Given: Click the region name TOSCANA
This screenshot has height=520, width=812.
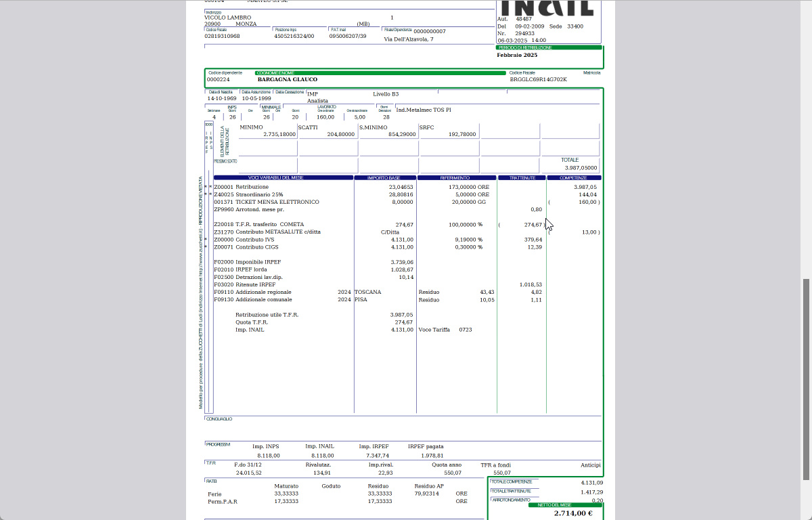Looking at the screenshot, I should click(368, 292).
